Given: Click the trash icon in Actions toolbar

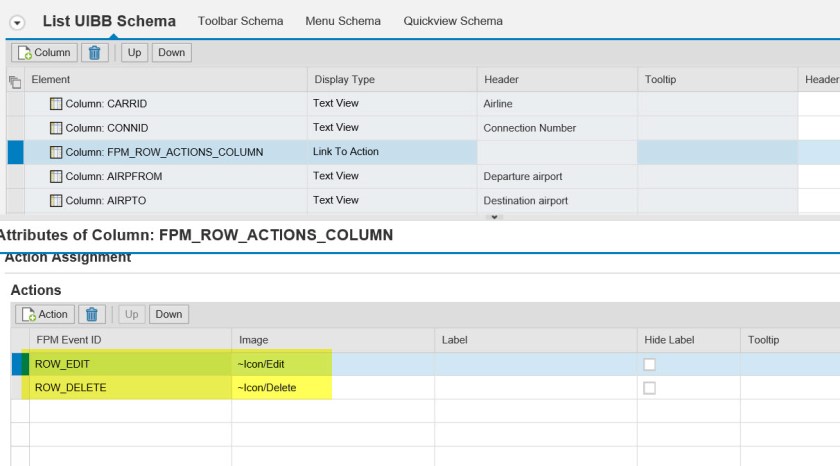Looking at the screenshot, I should [92, 314].
